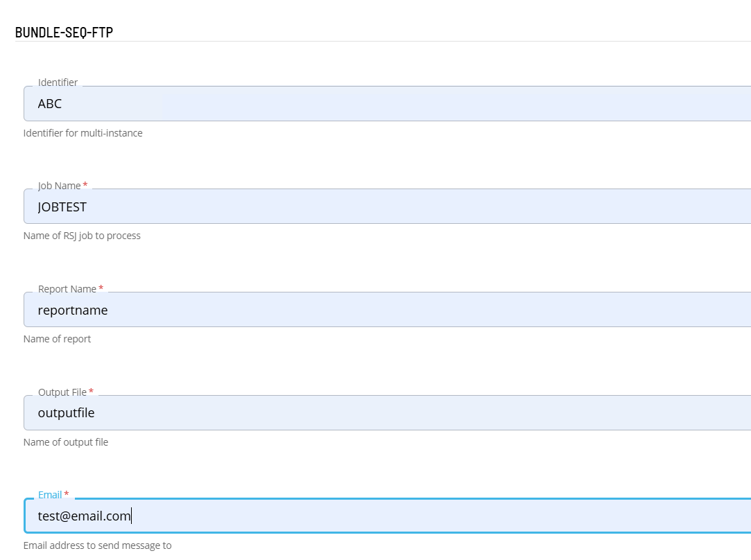Click the blue Email field label

tap(50, 495)
